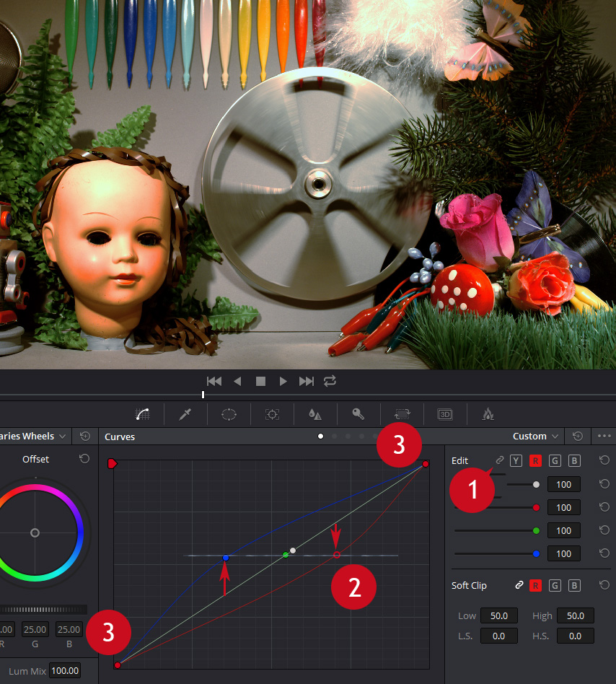616x684 pixels.
Task: Select the B blue curve channel in Edit
Action: click(574, 460)
